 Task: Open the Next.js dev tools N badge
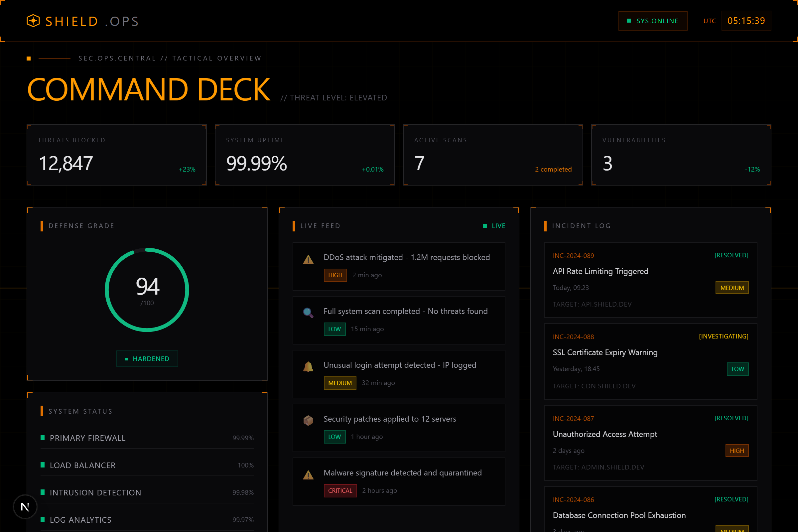pyautogui.click(x=25, y=507)
